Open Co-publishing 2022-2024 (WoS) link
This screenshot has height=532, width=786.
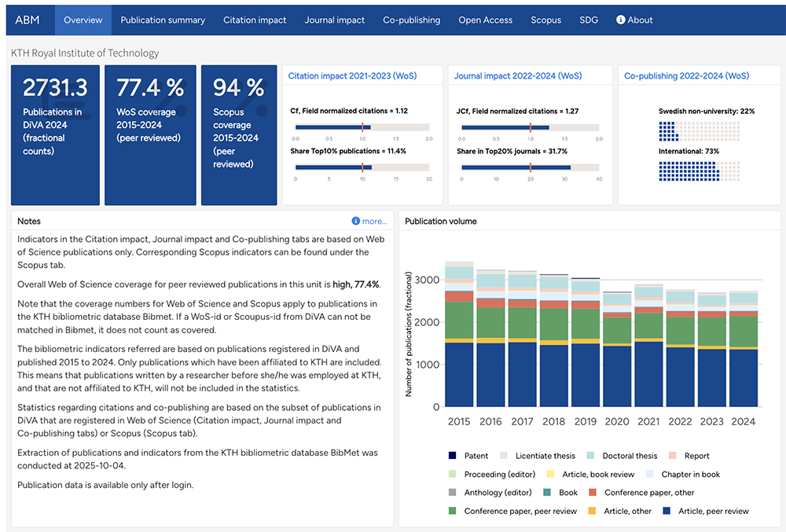[686, 76]
